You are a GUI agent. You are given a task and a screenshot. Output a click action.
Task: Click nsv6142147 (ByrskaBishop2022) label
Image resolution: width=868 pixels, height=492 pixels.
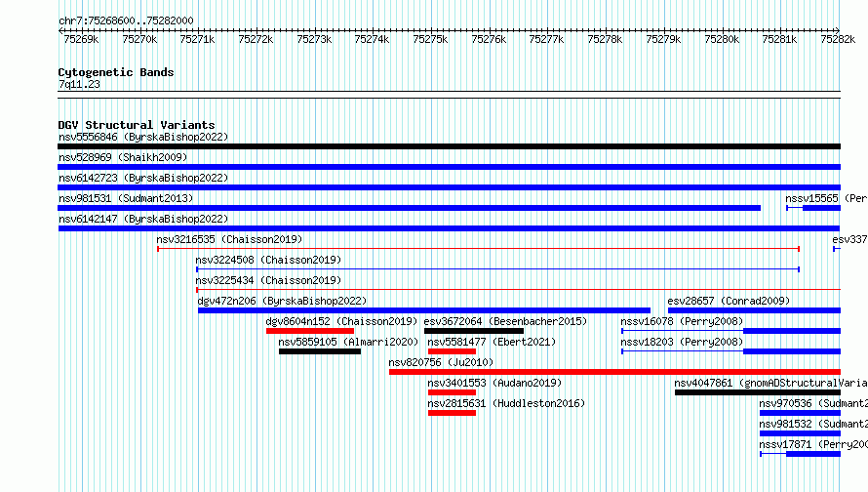click(143, 219)
